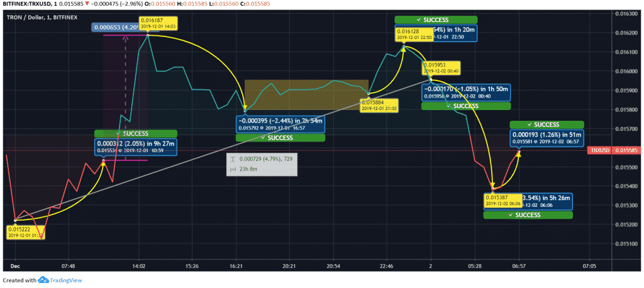The height and width of the screenshot is (288, 644).
Task: Click the 'Dec' label on the time axis
Action: 16,266
